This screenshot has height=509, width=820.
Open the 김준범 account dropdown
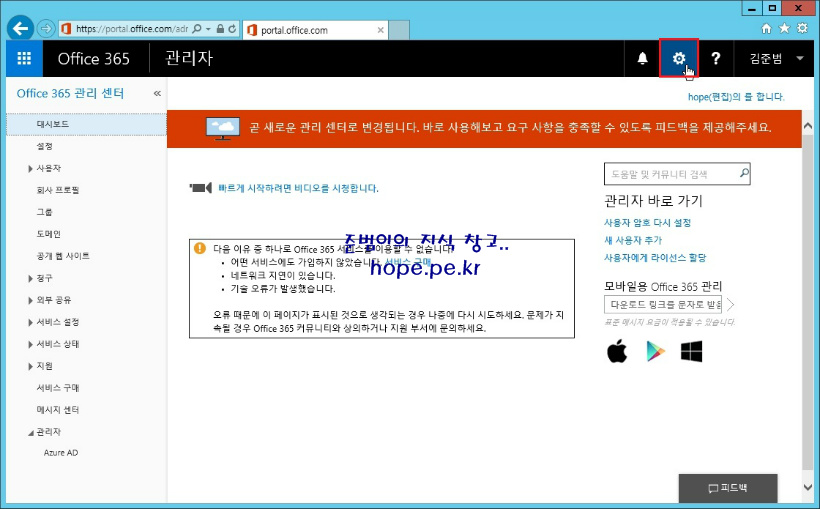776,58
